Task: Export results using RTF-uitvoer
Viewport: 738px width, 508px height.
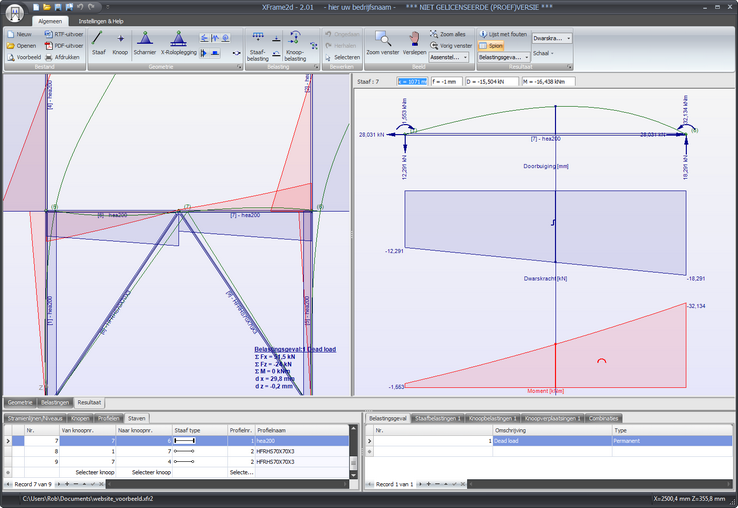Action: 64,34
